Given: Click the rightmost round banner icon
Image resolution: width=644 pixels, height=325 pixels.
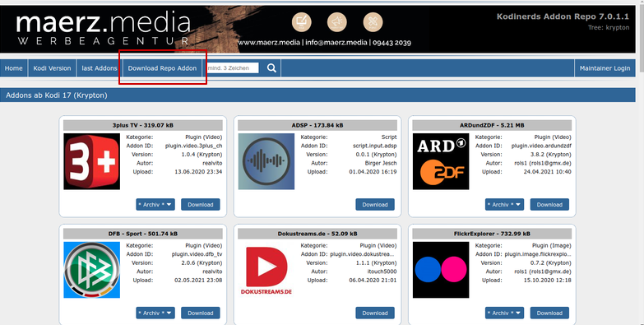Looking at the screenshot, I should pyautogui.click(x=373, y=21).
